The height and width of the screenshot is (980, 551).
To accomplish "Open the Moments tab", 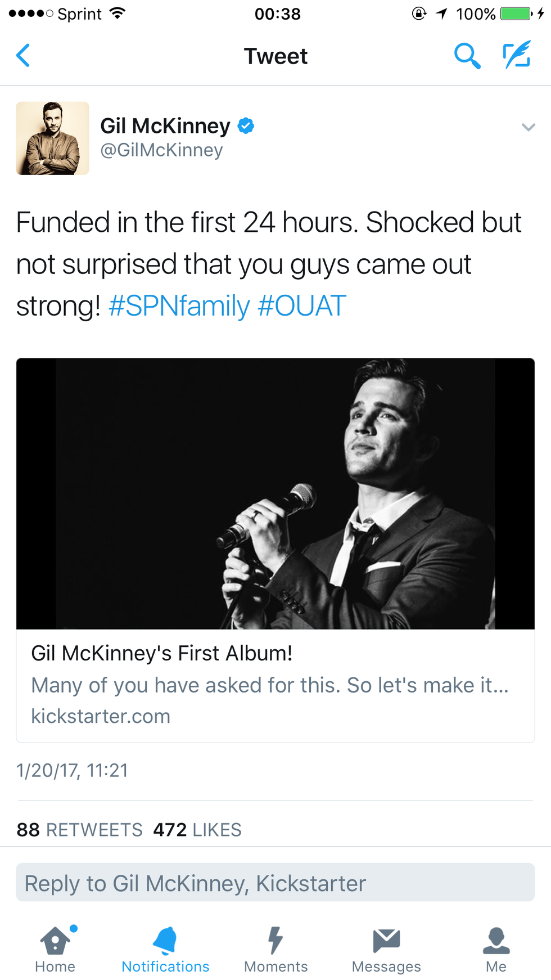I will pyautogui.click(x=275, y=949).
